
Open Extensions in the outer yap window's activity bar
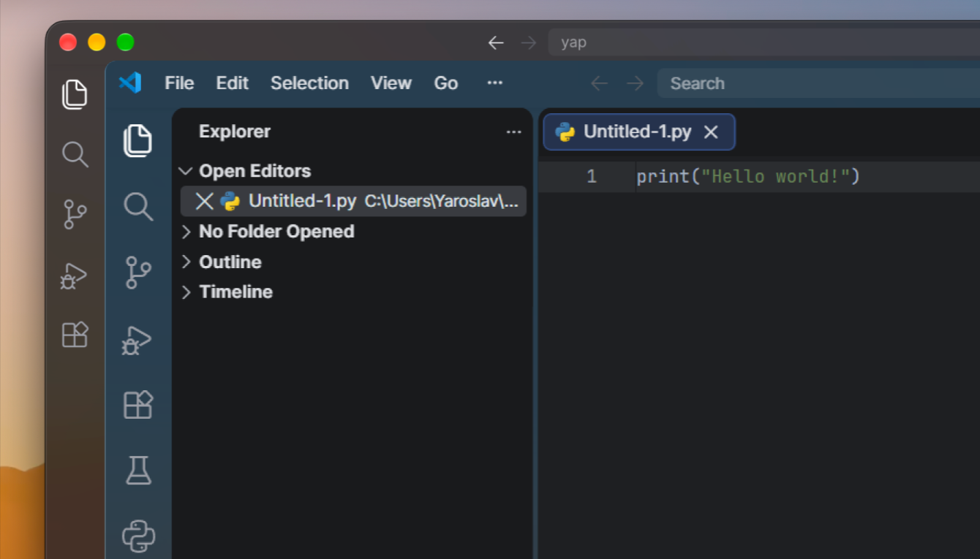(75, 335)
